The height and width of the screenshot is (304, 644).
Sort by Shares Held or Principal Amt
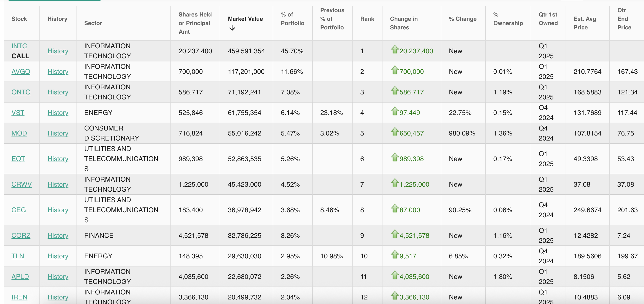coord(195,23)
